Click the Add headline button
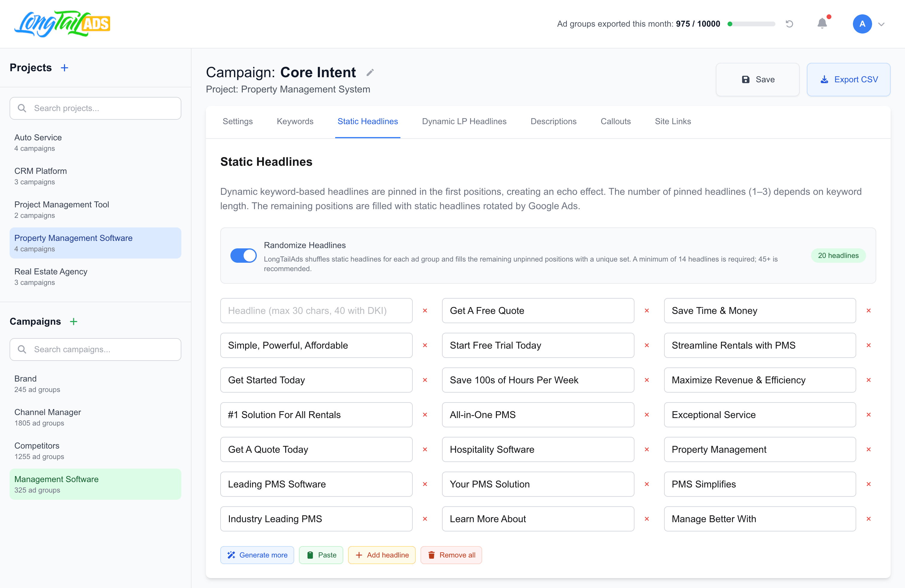The width and height of the screenshot is (905, 588). (x=382, y=555)
